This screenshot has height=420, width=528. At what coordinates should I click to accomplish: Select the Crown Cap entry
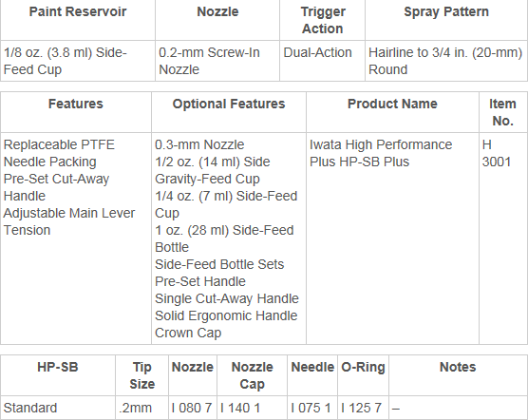tap(188, 333)
